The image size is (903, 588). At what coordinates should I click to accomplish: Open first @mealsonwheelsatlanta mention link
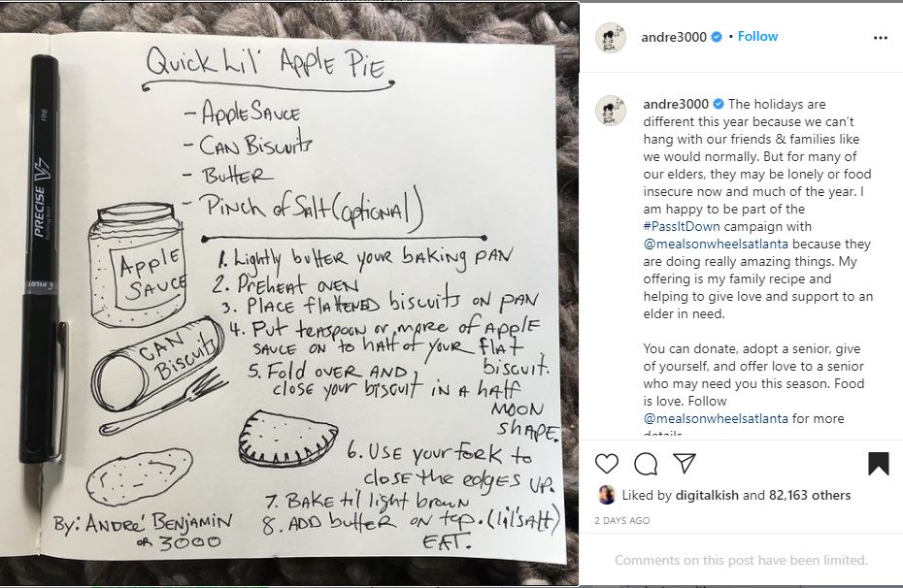[x=716, y=244]
